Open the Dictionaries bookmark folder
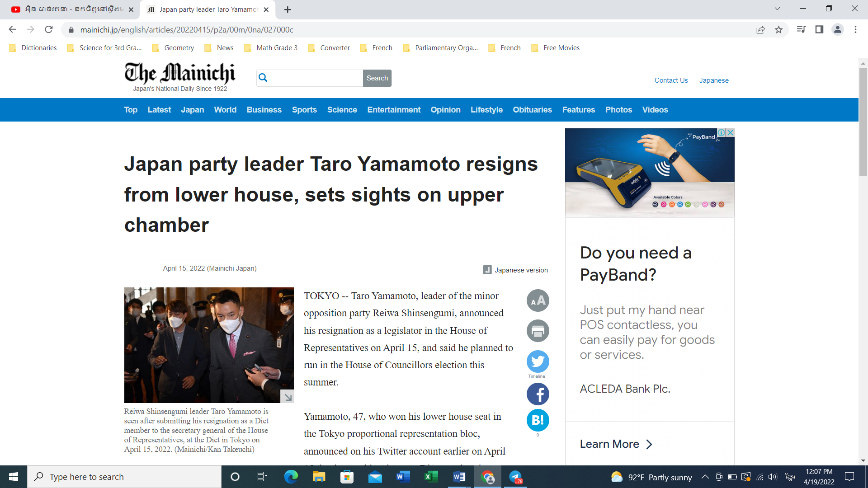 (33, 48)
